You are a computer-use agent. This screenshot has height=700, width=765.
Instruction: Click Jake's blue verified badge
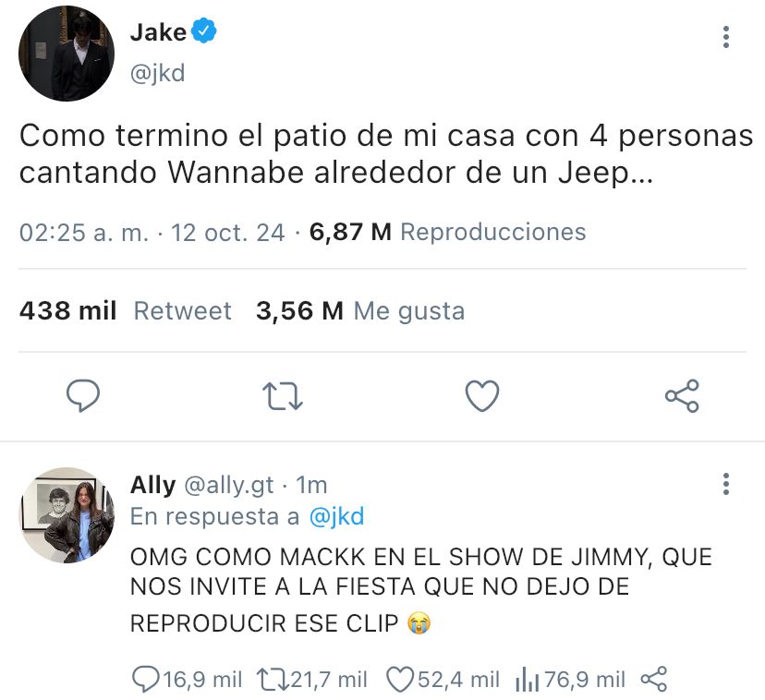[x=203, y=31]
